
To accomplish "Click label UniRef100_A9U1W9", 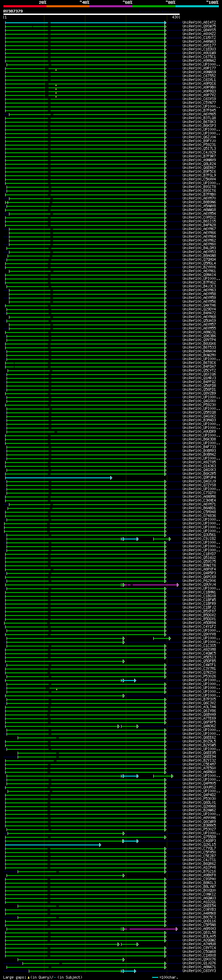I will 199,53.
